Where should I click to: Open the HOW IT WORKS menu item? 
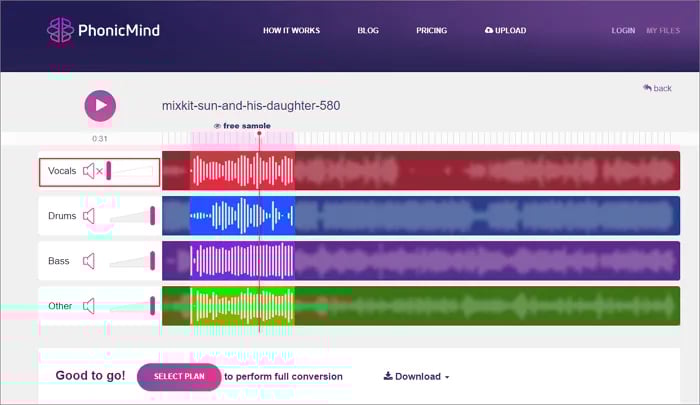(291, 31)
